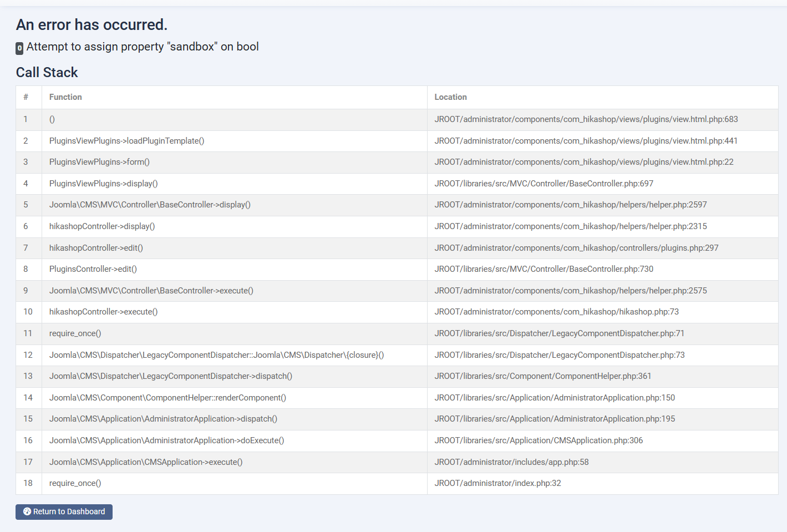Select the PluginsViewPlugins->loadPluginTemplate() function cell
787x532 pixels.
coord(126,141)
